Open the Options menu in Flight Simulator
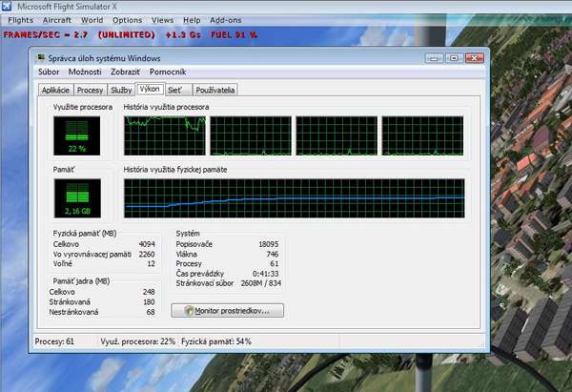Viewport: 572px width, 392px height. 127,20
